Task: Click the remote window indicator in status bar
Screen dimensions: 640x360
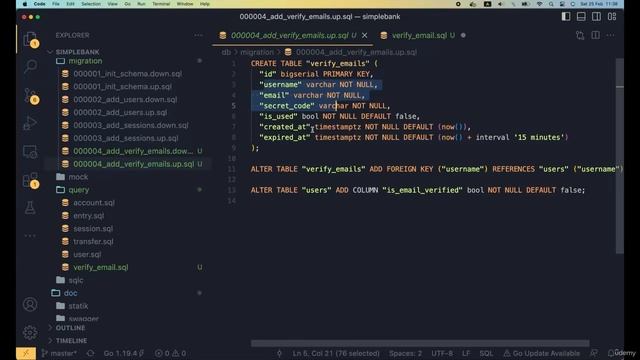Action: point(26,353)
